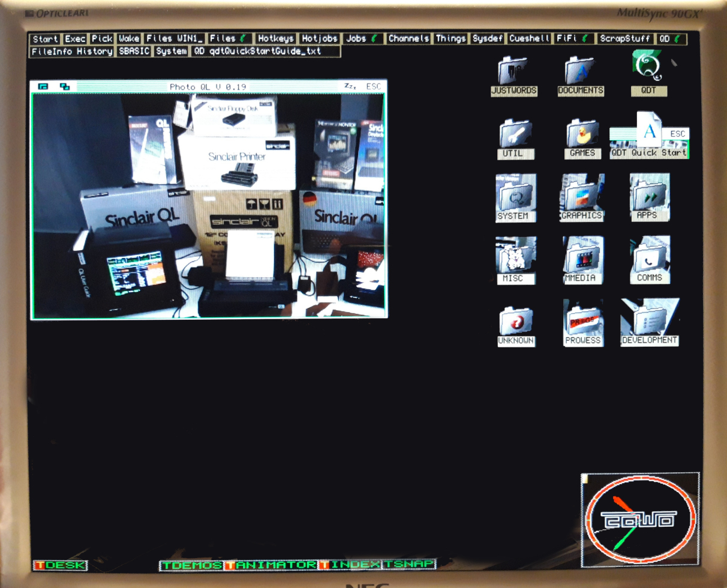Click the Exec button

pyautogui.click(x=76, y=38)
